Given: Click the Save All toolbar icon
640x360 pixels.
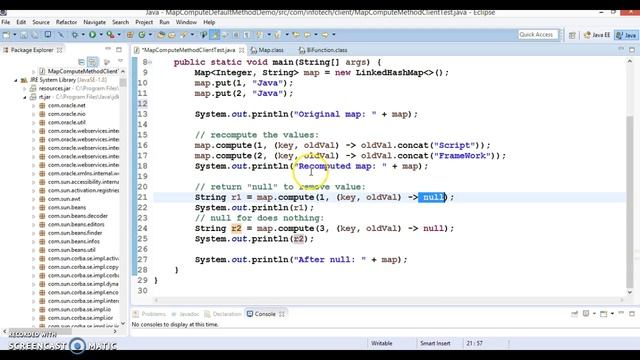Looking at the screenshot, I should click(35, 35).
